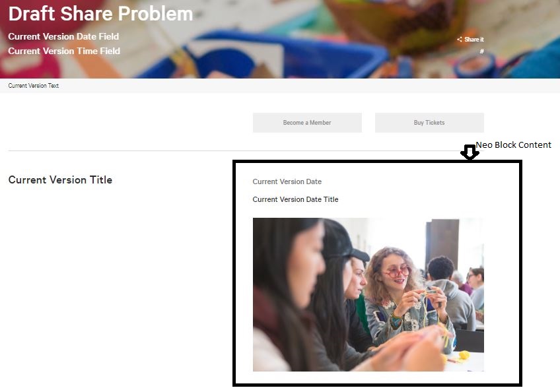
Task: Select the Current Version Time Field text
Action: tap(64, 51)
